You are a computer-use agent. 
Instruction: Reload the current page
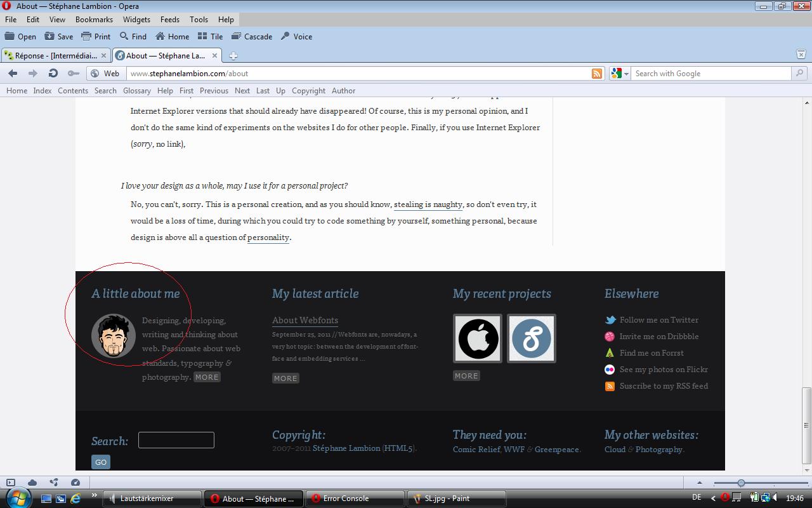point(53,74)
